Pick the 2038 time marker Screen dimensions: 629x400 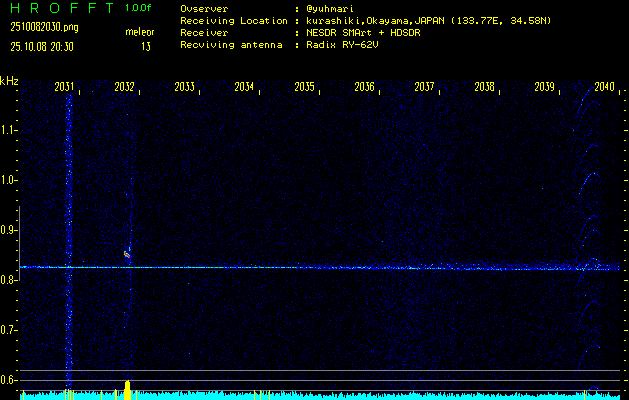[x=484, y=88]
